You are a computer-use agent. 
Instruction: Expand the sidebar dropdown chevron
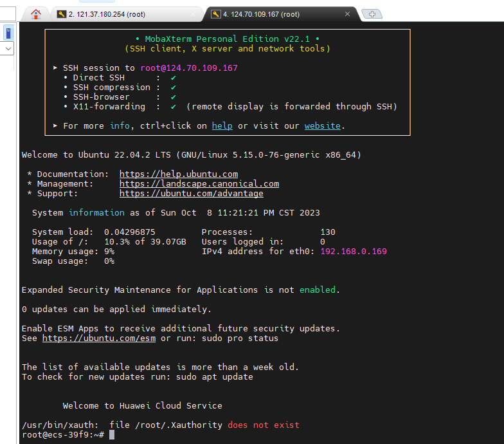[x=8, y=49]
